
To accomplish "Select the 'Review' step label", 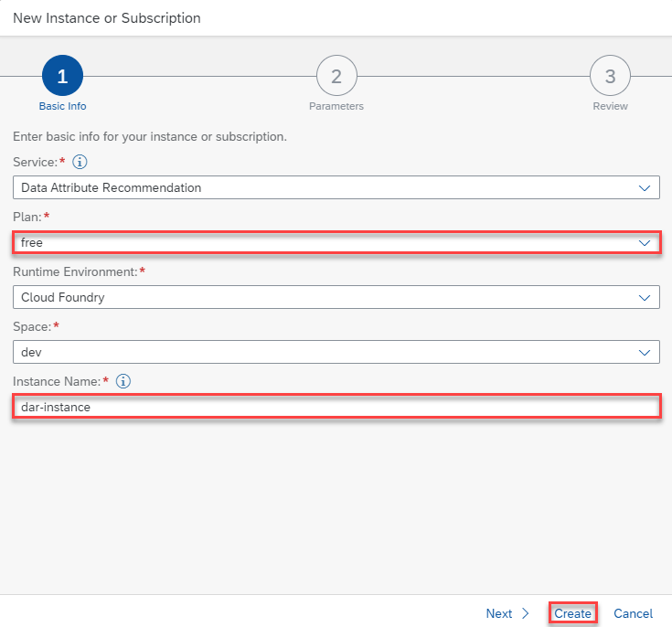I will [610, 106].
